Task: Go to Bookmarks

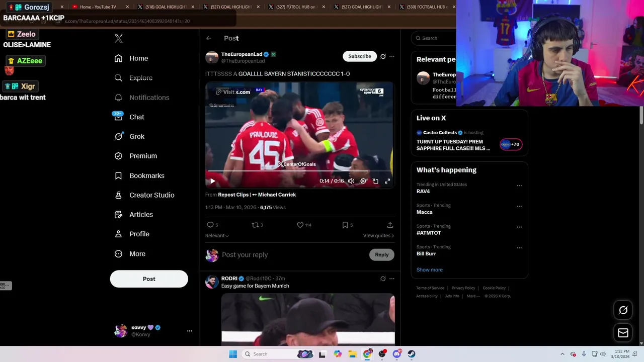Action: [x=139, y=175]
